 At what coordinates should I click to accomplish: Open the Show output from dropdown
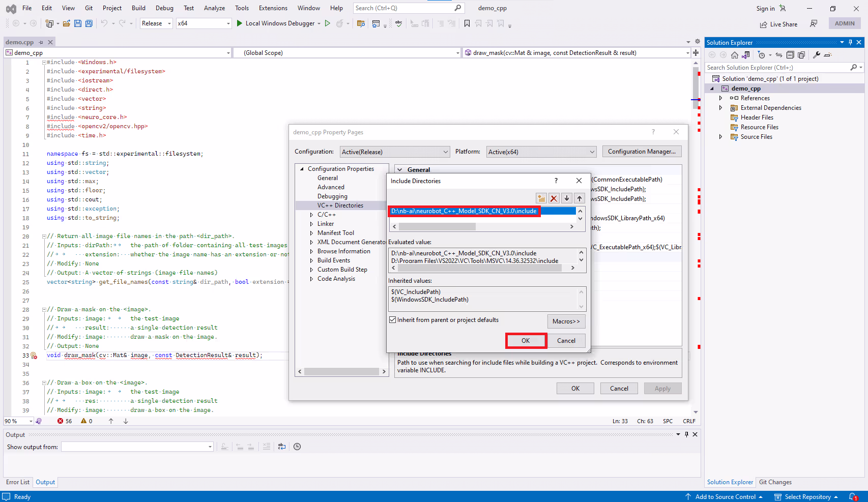(x=137, y=447)
